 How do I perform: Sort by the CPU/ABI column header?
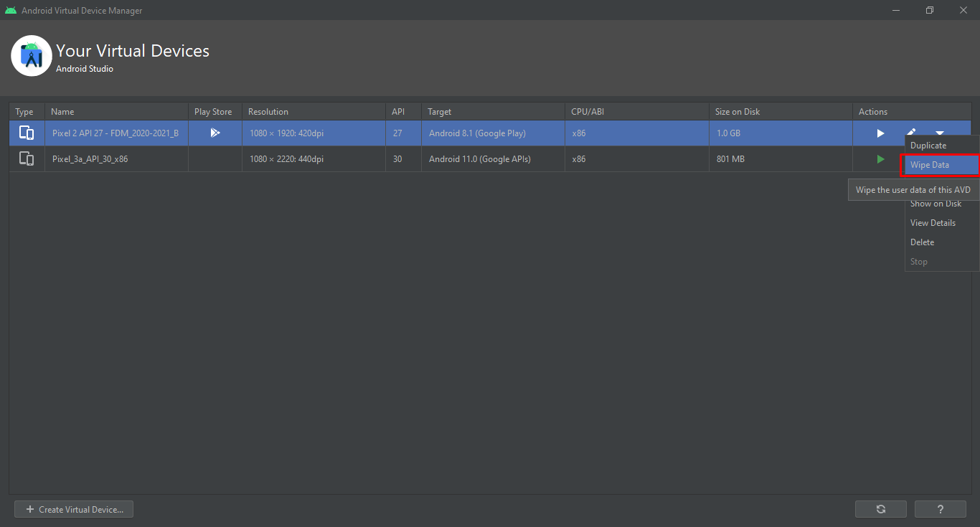click(637, 112)
